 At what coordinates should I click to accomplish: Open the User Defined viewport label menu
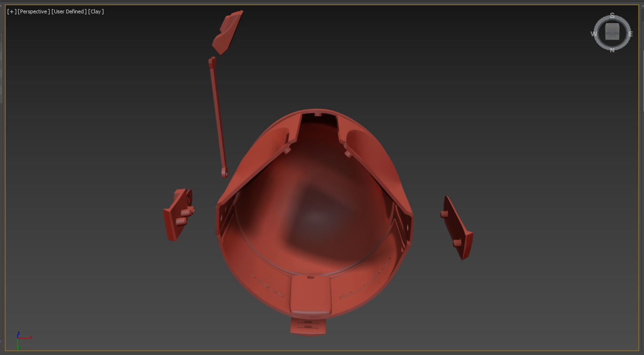click(x=69, y=11)
